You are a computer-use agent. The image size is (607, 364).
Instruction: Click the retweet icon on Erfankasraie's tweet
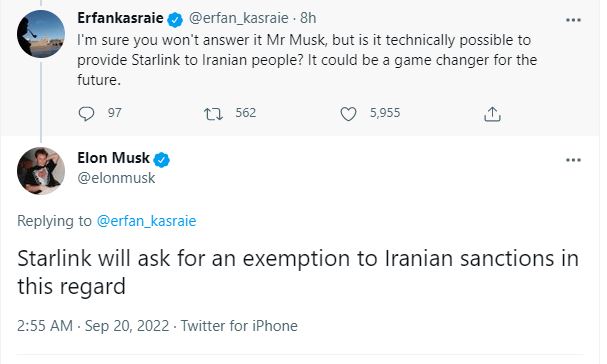[213, 114]
